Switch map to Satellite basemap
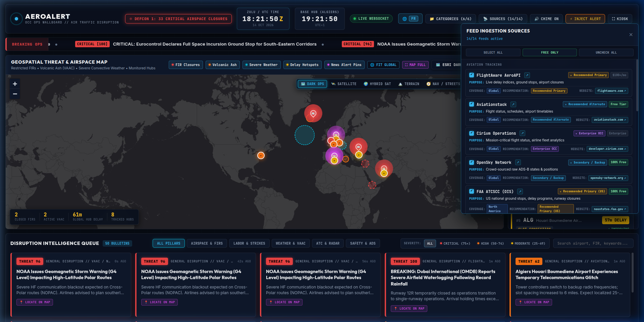The image size is (644, 322). tap(344, 84)
